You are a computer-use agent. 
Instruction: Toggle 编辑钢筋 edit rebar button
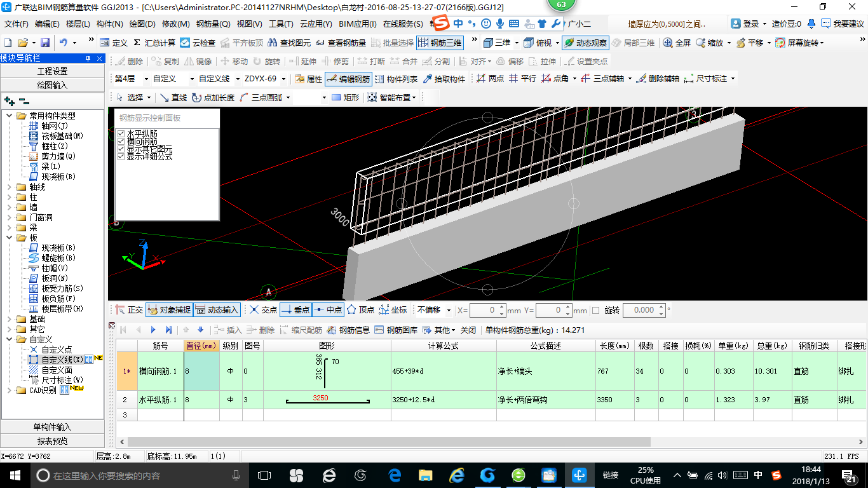tap(348, 79)
